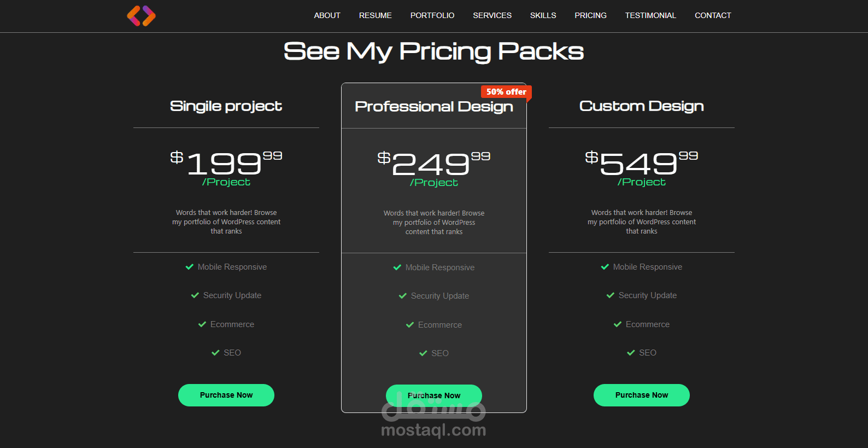Jump to the PRICING section
The height and width of the screenshot is (448, 868).
(x=590, y=15)
